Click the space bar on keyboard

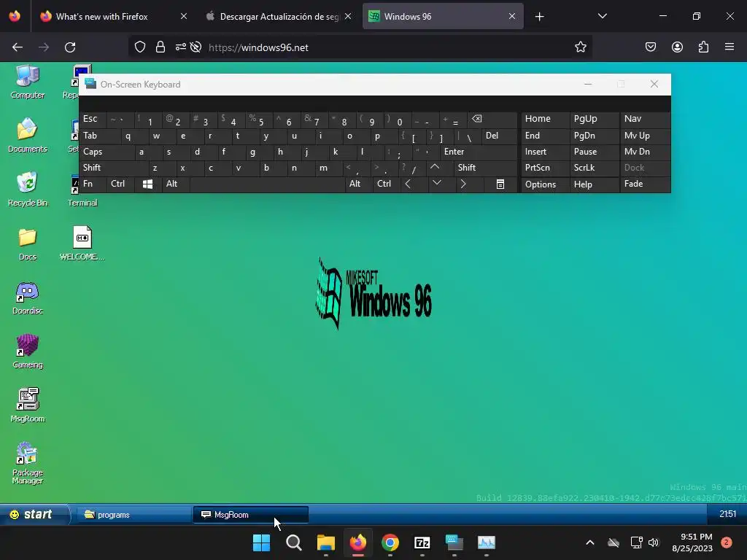pyautogui.click(x=267, y=184)
